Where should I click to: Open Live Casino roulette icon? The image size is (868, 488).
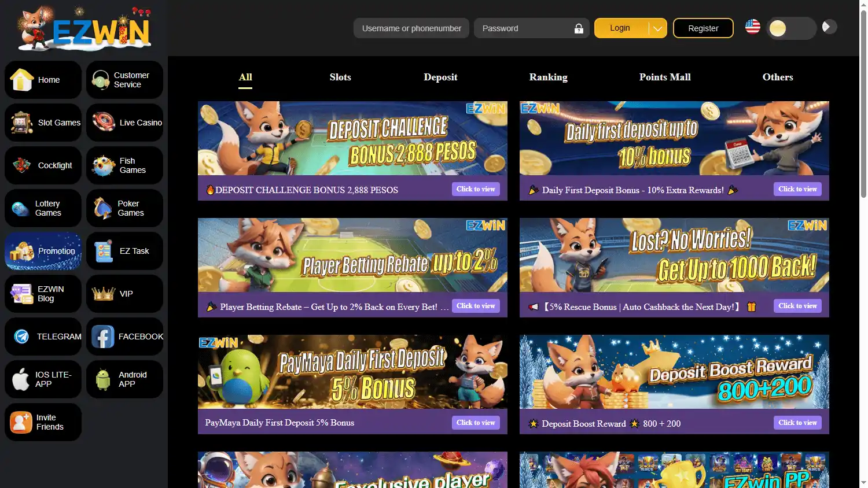pyautogui.click(x=104, y=122)
